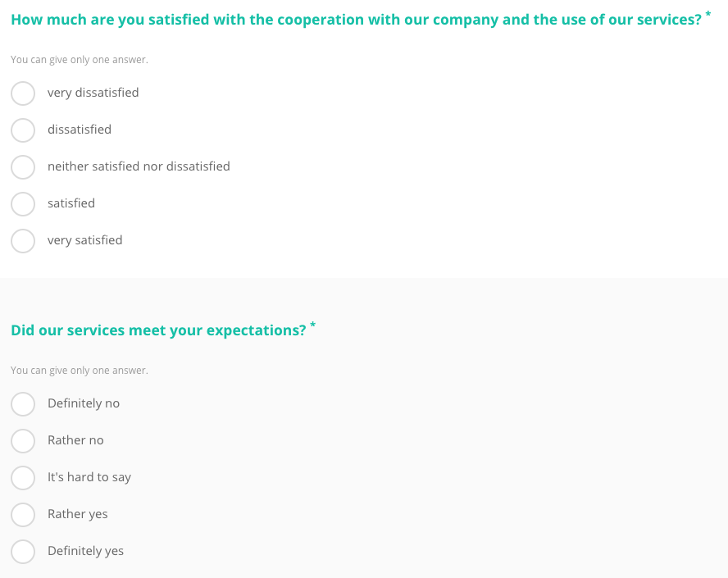
Task: Pick 'neither satisfied nor dissatisfied' radio button
Action: (23, 167)
